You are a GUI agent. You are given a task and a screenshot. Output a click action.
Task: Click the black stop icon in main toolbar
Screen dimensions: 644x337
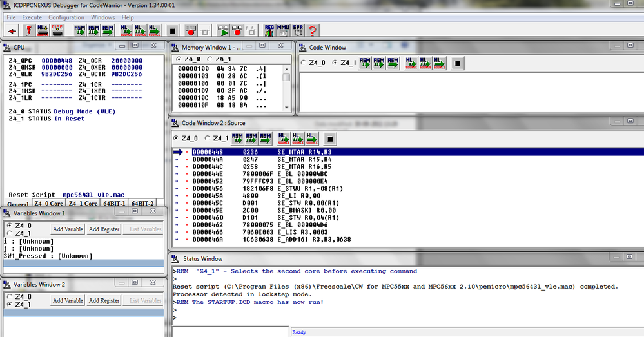173,31
